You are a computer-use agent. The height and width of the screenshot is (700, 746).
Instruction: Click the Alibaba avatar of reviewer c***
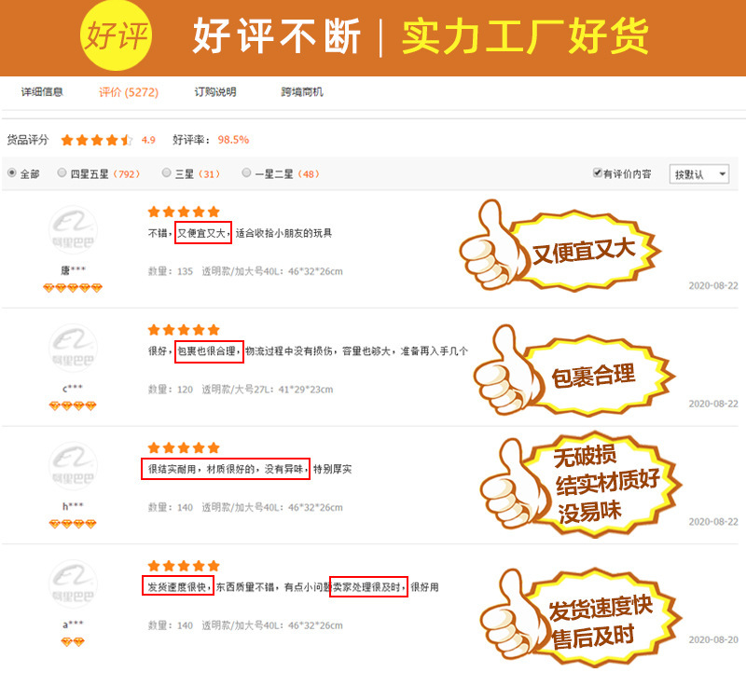pos(74,347)
